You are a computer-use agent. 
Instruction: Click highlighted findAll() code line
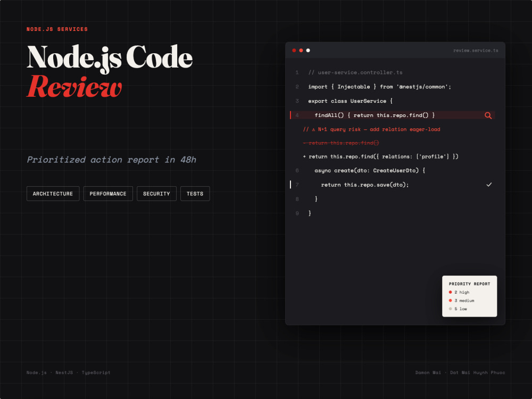[393, 115]
